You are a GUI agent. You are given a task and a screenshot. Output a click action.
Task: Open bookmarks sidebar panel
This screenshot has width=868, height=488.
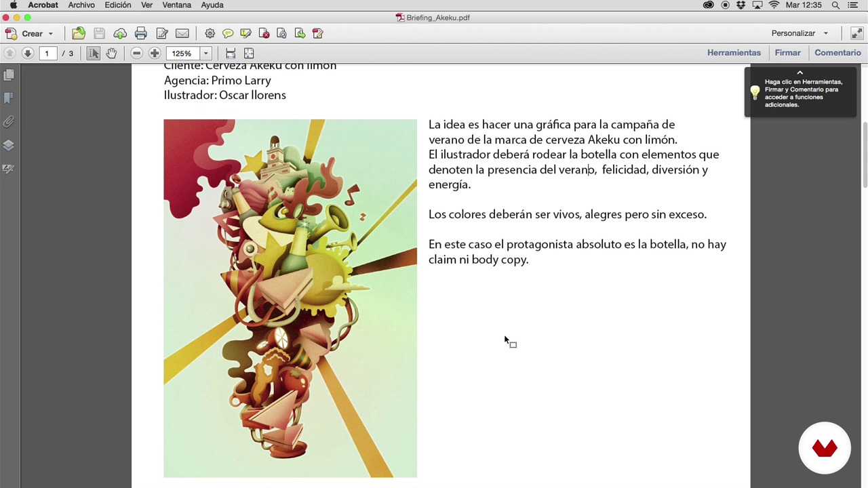tap(9, 98)
